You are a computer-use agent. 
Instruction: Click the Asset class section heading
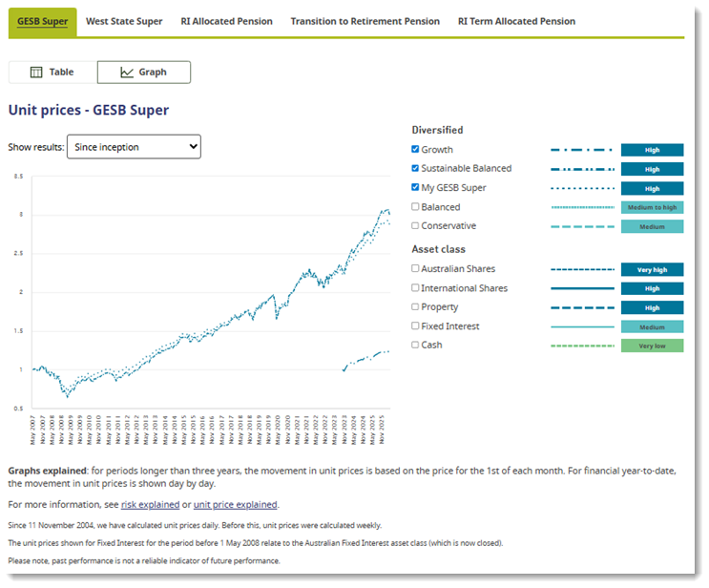click(438, 249)
